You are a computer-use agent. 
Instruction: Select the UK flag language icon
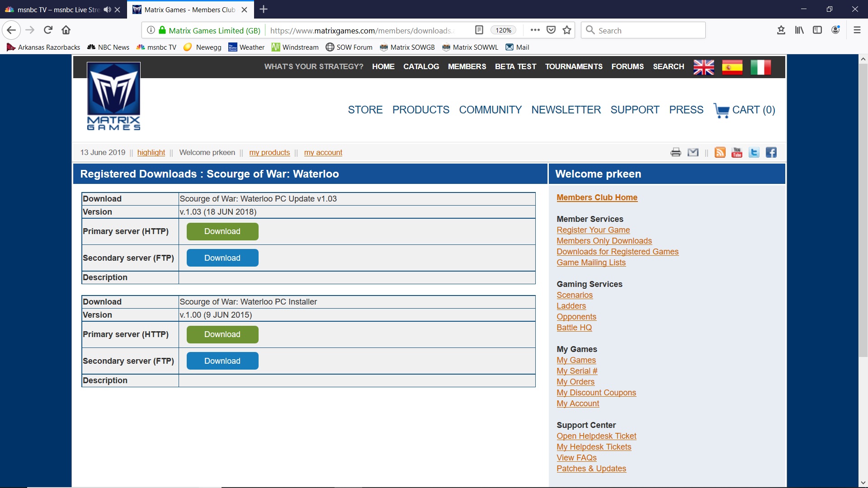point(704,67)
